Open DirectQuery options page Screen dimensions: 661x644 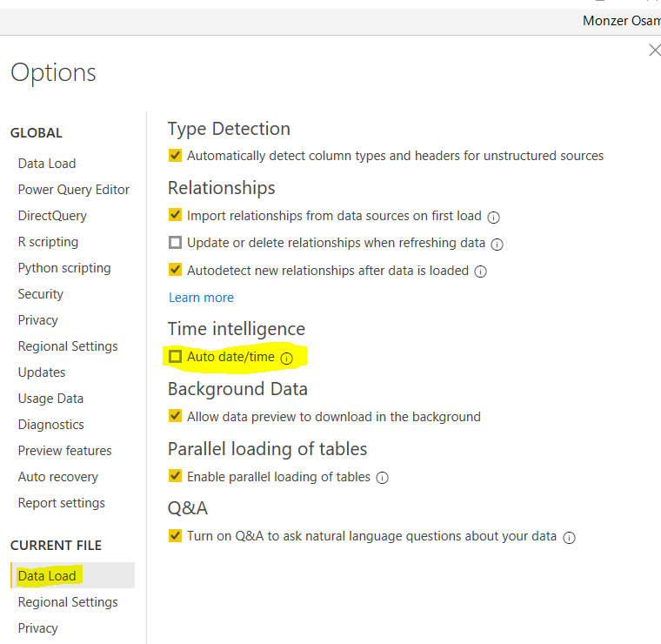click(52, 216)
